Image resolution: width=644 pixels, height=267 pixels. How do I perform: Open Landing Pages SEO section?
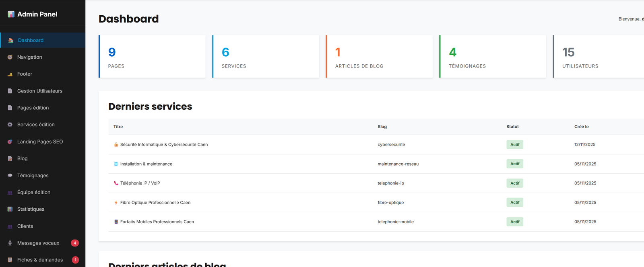(x=43, y=142)
